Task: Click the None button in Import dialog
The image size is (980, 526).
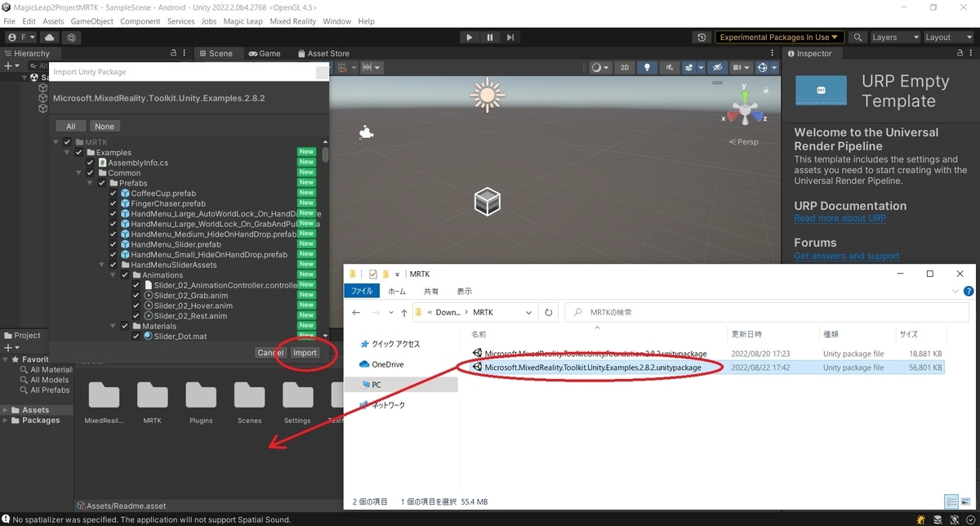Action: pyautogui.click(x=105, y=127)
